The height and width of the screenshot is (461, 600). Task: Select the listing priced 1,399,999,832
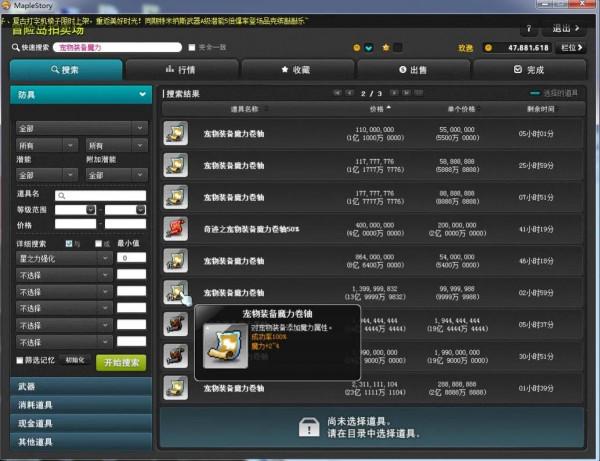(x=373, y=293)
